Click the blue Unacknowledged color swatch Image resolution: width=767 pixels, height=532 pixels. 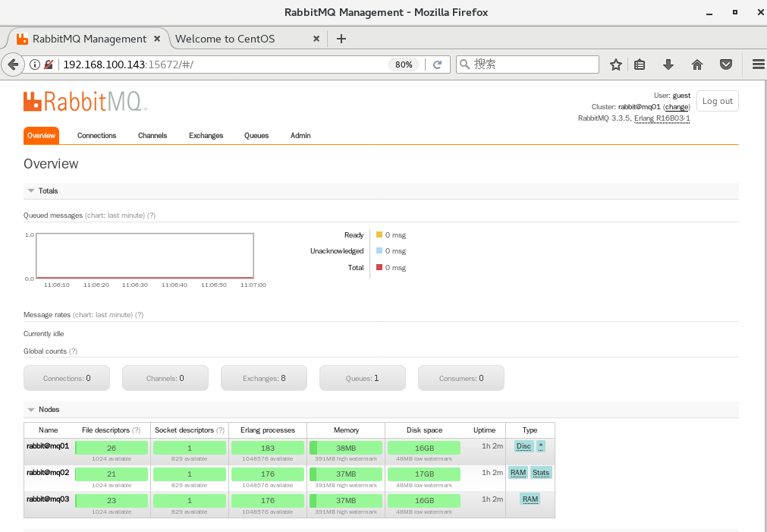point(379,250)
